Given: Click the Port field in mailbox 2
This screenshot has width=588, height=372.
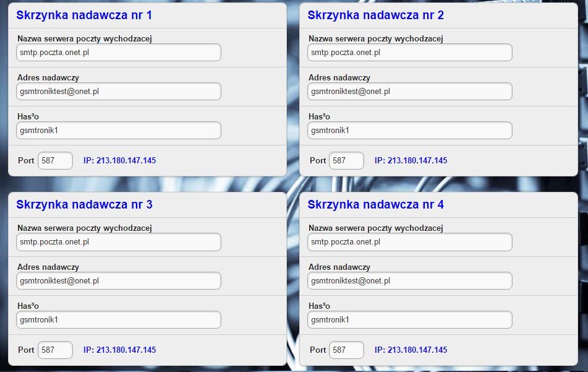Looking at the screenshot, I should click(x=346, y=161).
